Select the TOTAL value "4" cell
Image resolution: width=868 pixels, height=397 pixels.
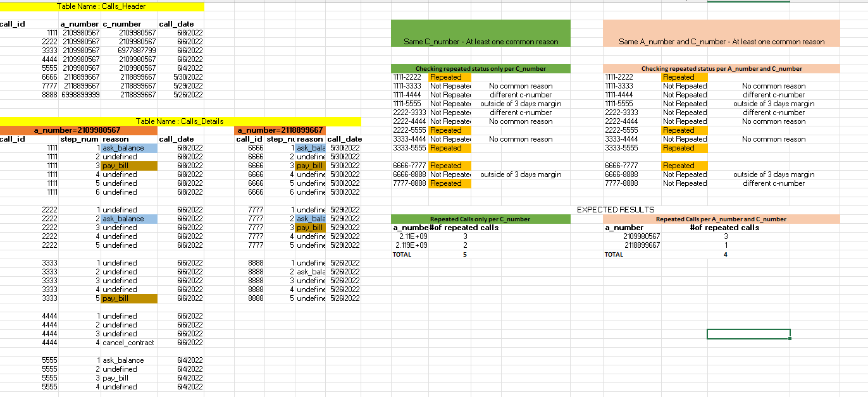coord(726,254)
